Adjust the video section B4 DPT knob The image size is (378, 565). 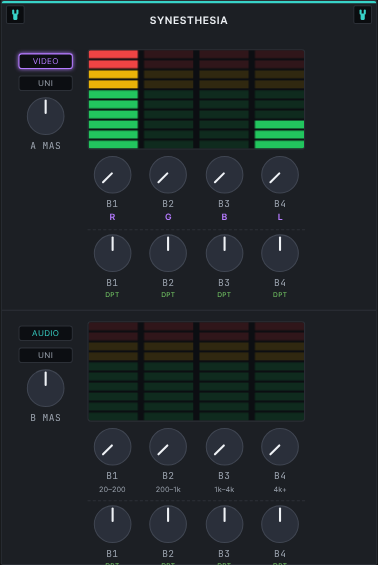[x=280, y=253]
